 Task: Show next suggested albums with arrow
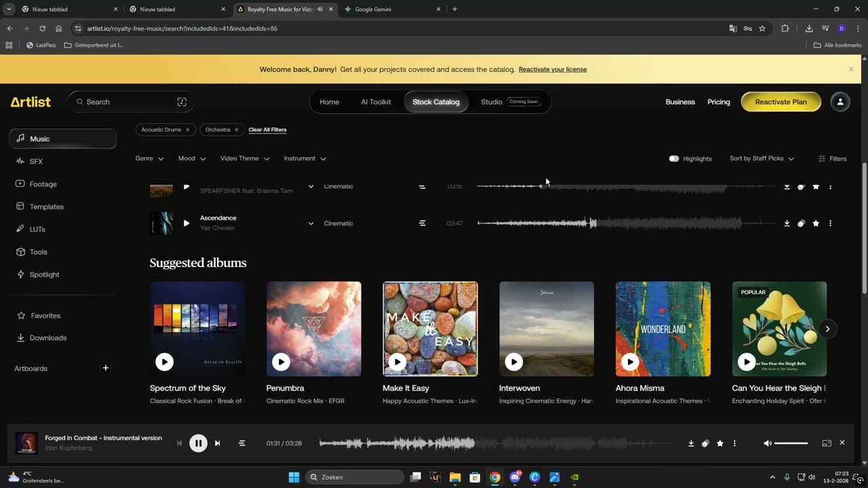click(x=827, y=329)
